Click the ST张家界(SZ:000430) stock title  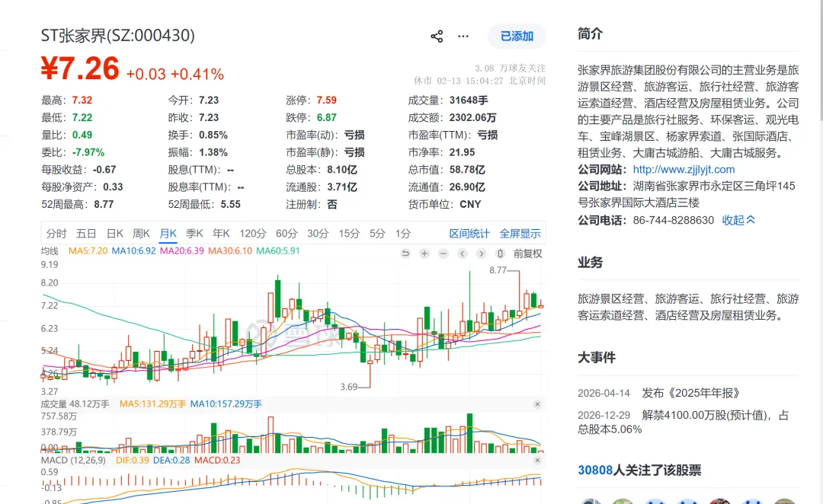(x=117, y=35)
